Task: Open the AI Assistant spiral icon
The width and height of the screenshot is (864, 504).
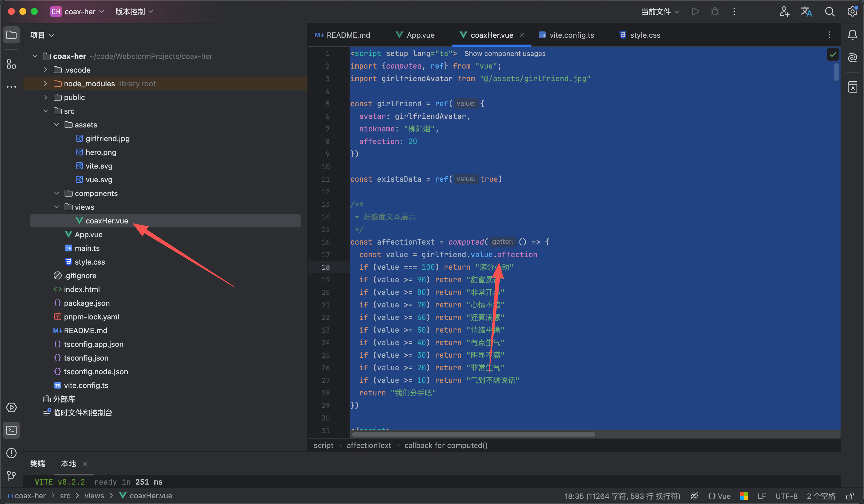Action: (852, 57)
